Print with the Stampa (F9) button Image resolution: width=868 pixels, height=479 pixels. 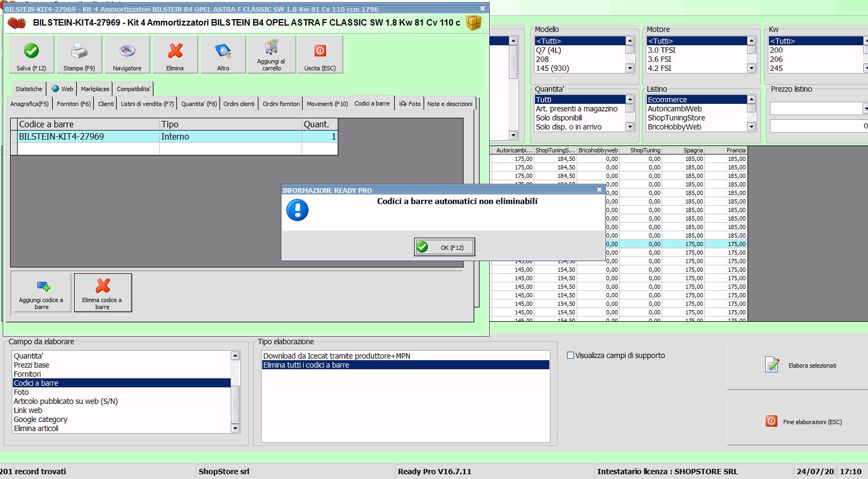[79, 55]
